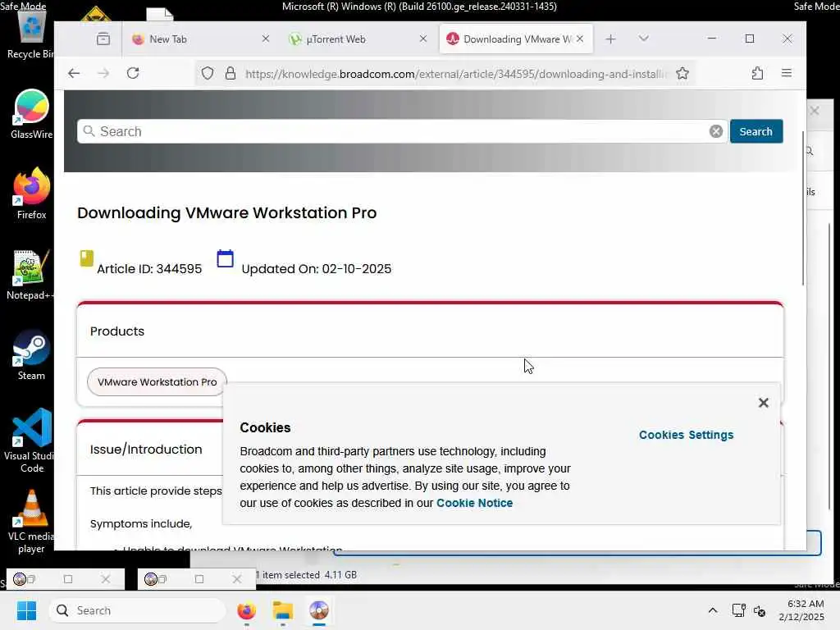This screenshot has width=840, height=630.
Task: Click the muted volume tray icon
Action: click(x=760, y=610)
